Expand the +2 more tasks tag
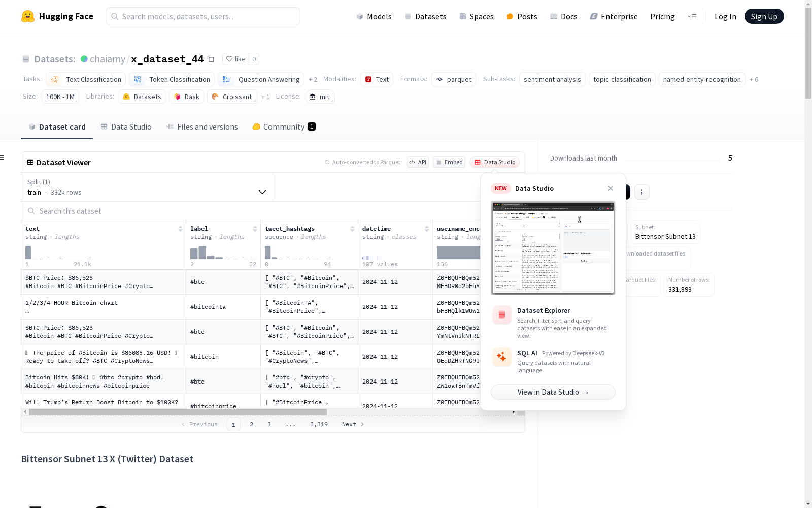Viewport: 812px width, 508px height. pos(313,80)
